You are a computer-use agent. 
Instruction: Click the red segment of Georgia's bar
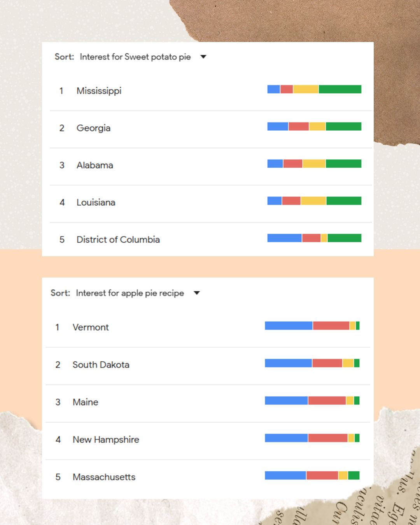click(299, 126)
